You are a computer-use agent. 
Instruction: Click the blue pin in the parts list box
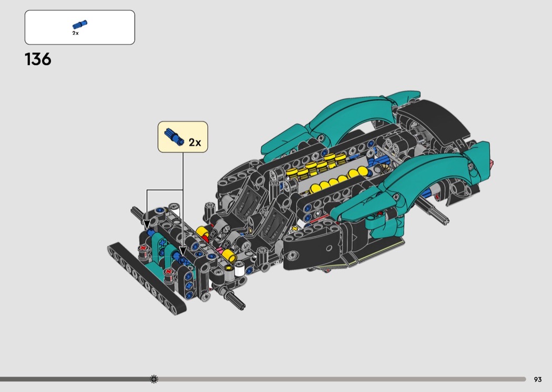pyautogui.click(x=80, y=24)
